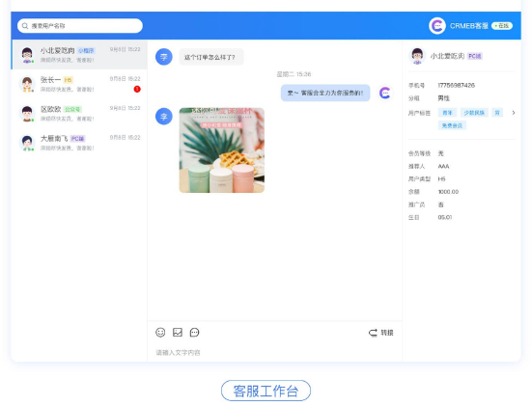Click the 转接 transfer button label
This screenshot has width=532, height=406.
(387, 333)
